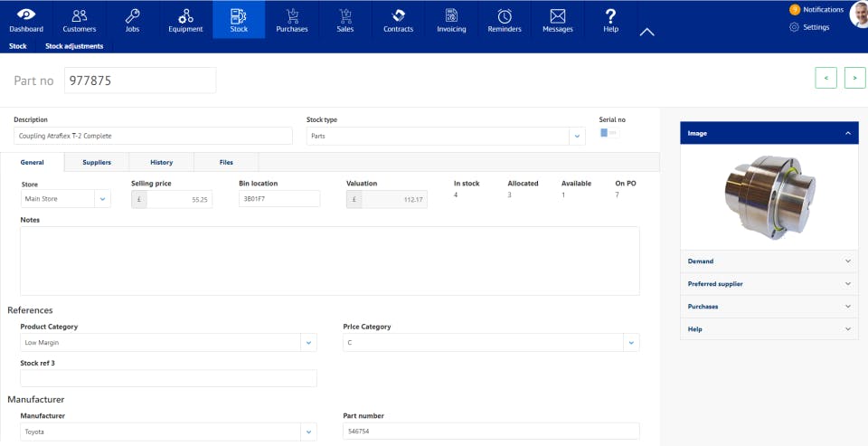The height and width of the screenshot is (446, 868).
Task: Go to next part record button
Action: tap(854, 78)
